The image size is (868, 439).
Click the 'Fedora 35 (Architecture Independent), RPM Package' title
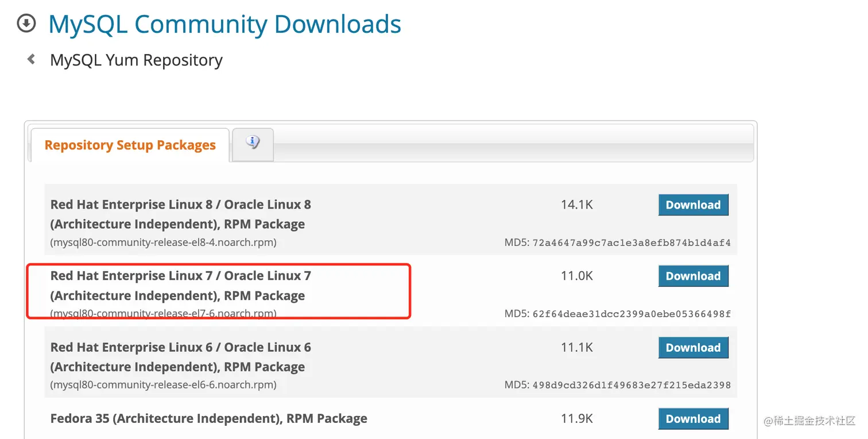tap(209, 419)
